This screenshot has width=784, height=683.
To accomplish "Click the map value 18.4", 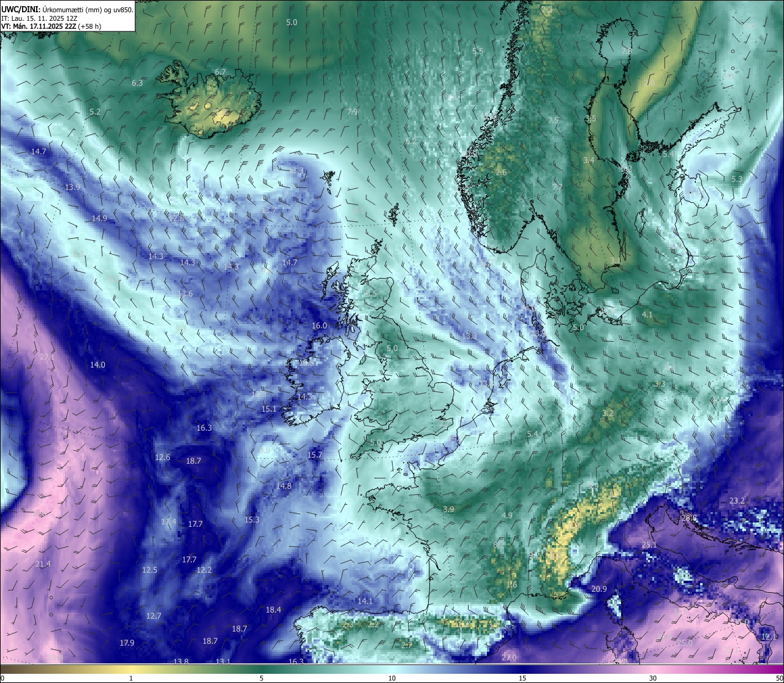I will (x=273, y=609).
